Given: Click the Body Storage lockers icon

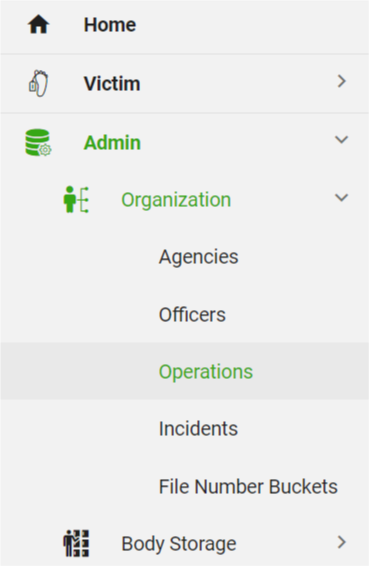Looking at the screenshot, I should tap(76, 544).
